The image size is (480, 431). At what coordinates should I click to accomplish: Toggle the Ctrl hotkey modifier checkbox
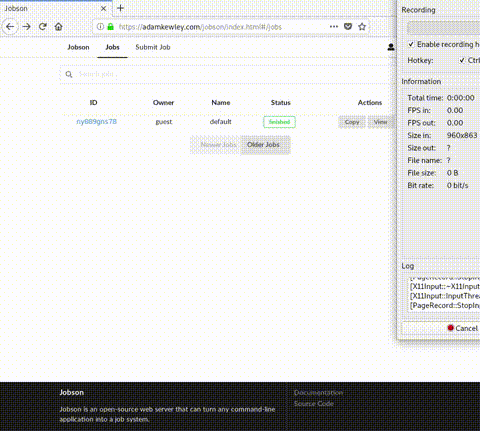[462, 60]
